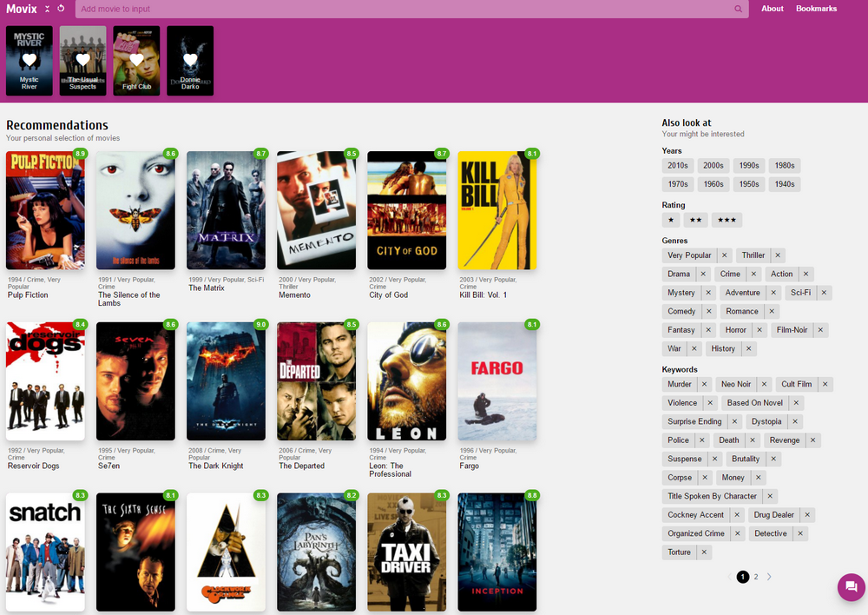
Task: Toggle the 1990s year filter
Action: point(749,165)
